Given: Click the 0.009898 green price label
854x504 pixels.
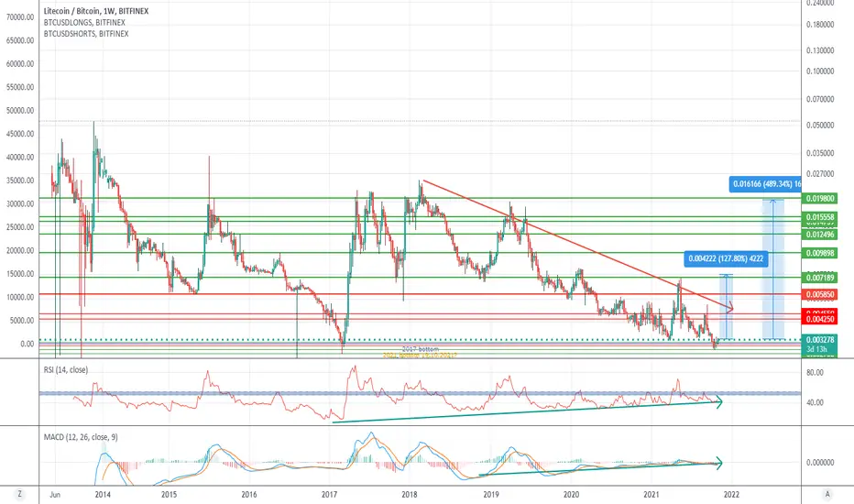Looking at the screenshot, I should pos(820,253).
